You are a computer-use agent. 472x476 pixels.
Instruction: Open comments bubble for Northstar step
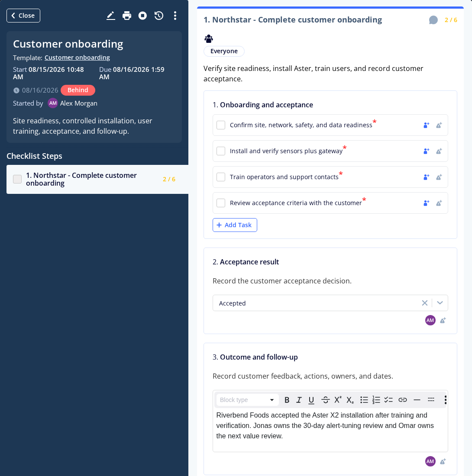pos(433,20)
